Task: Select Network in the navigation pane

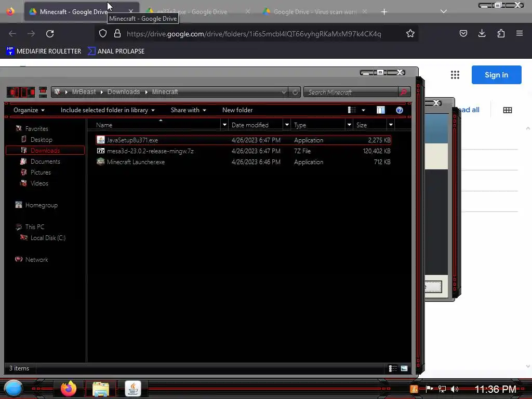Action: point(37,260)
